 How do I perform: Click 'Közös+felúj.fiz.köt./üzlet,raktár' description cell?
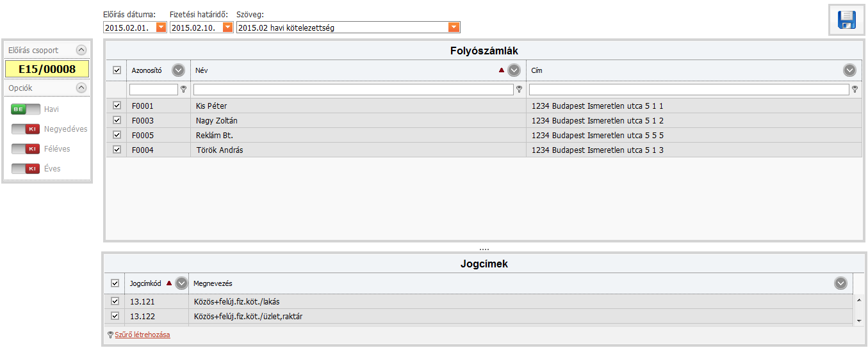click(521, 316)
